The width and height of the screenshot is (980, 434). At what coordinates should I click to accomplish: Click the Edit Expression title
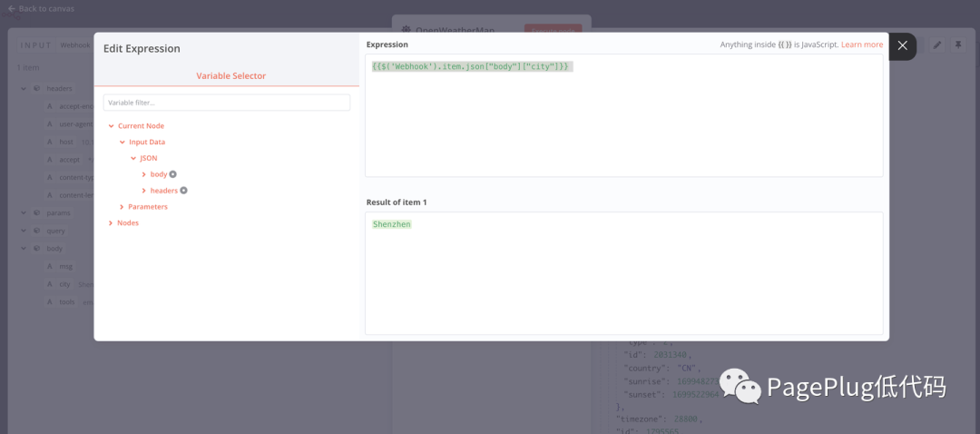point(142,49)
